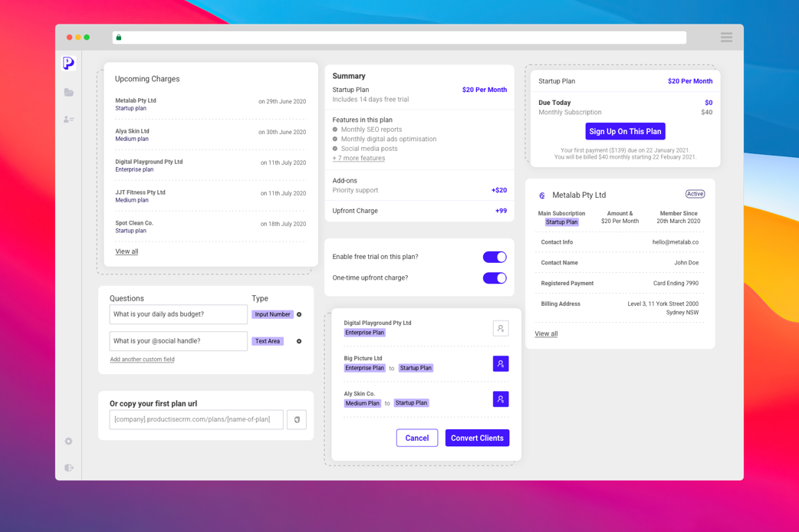Image resolution: width=799 pixels, height=532 pixels.
Task: Click Priority support add-on row
Action: (419, 191)
